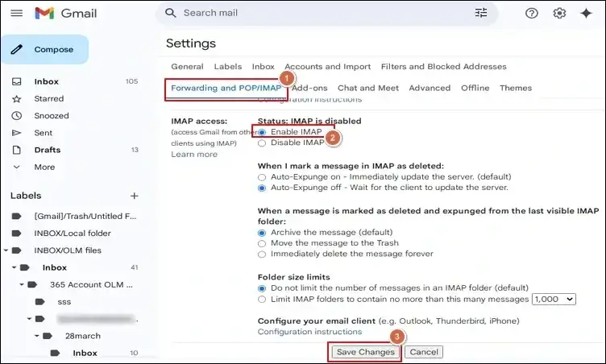This screenshot has height=364, width=606.
Task: Open the 365 Account OLM label
Action: (91, 284)
